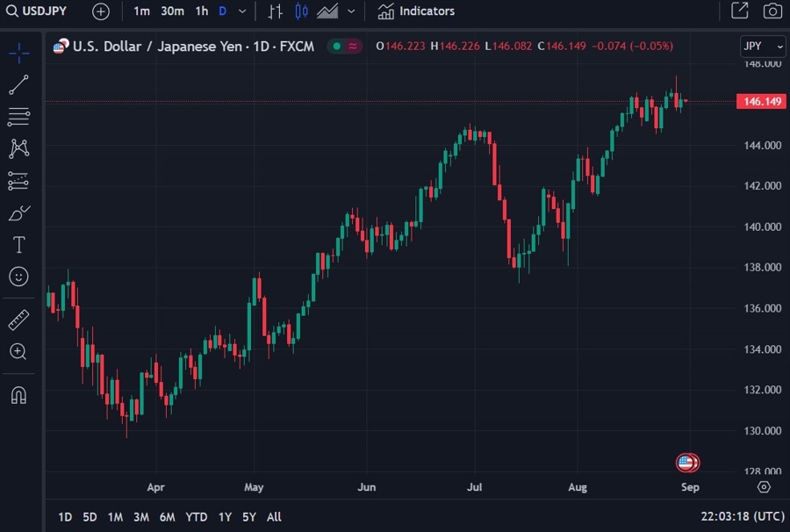Toggle the pink data mode indicator
Viewport: 790px width, 532px height.
[x=353, y=47]
